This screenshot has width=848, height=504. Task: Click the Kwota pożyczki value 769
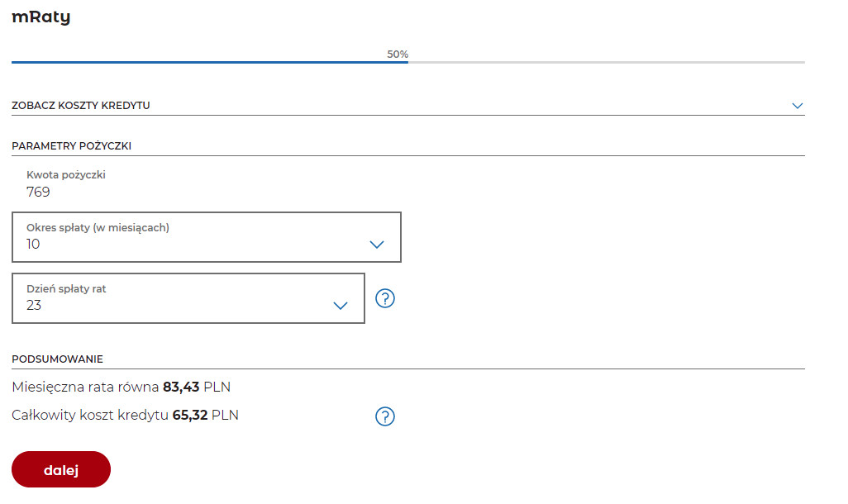(x=38, y=192)
